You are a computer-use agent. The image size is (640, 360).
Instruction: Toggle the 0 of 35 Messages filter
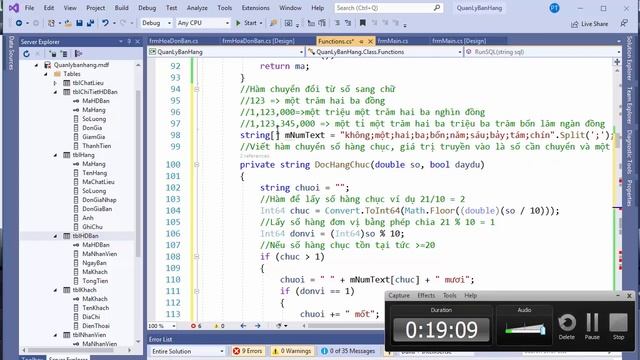tap(347, 351)
